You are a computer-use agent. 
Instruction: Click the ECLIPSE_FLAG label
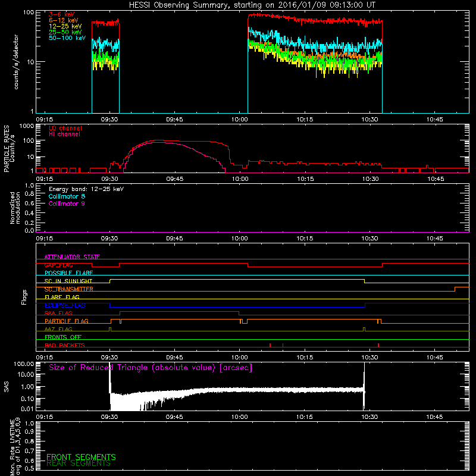click(x=65, y=305)
